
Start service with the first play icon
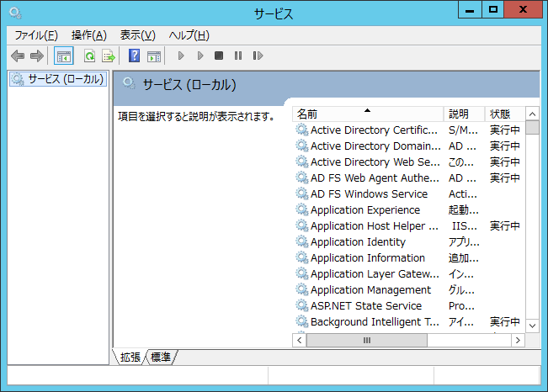tap(181, 56)
